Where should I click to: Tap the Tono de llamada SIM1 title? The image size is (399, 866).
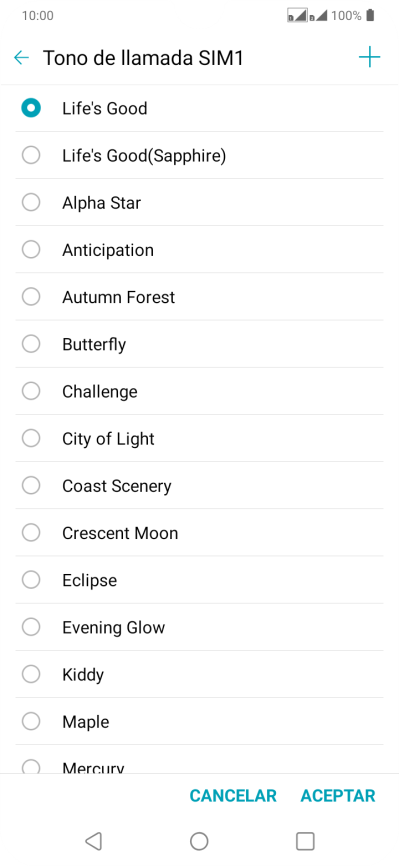[143, 57]
